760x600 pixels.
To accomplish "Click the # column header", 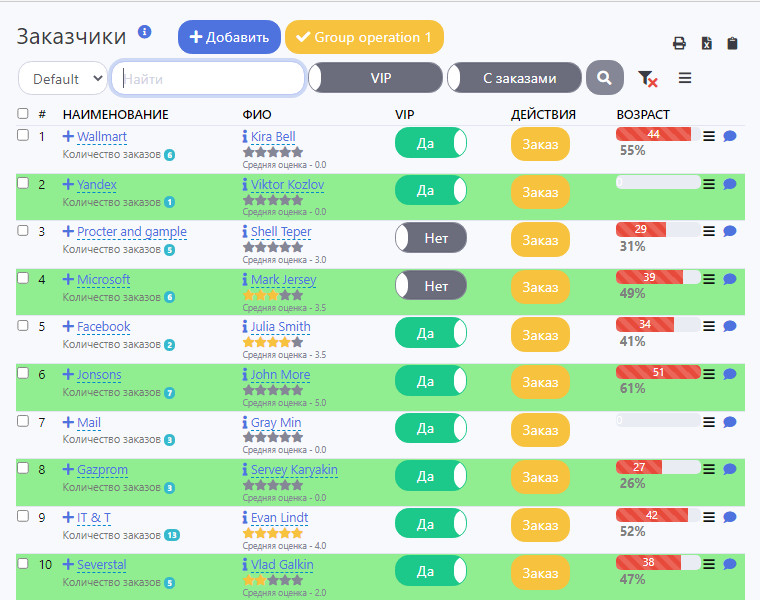I will 42,115.
